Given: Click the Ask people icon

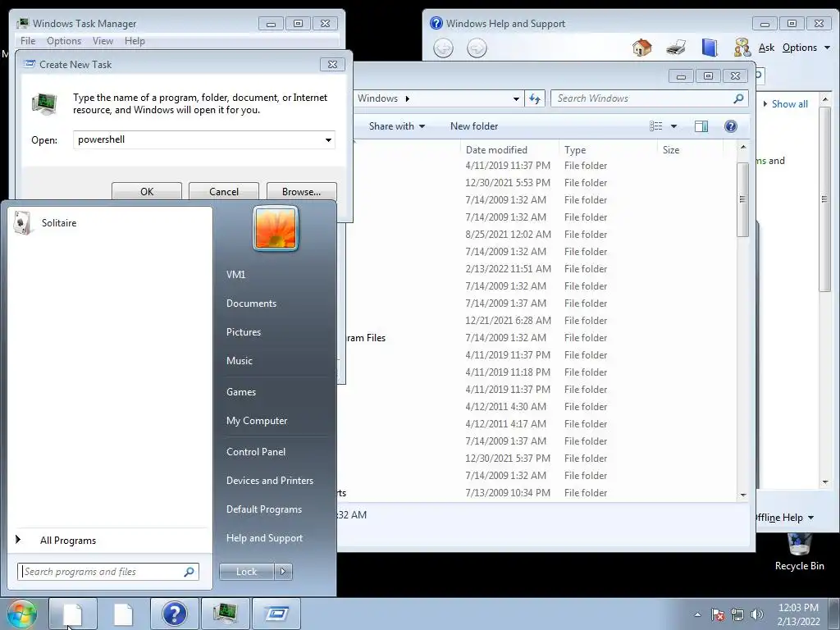Looking at the screenshot, I should coord(742,48).
